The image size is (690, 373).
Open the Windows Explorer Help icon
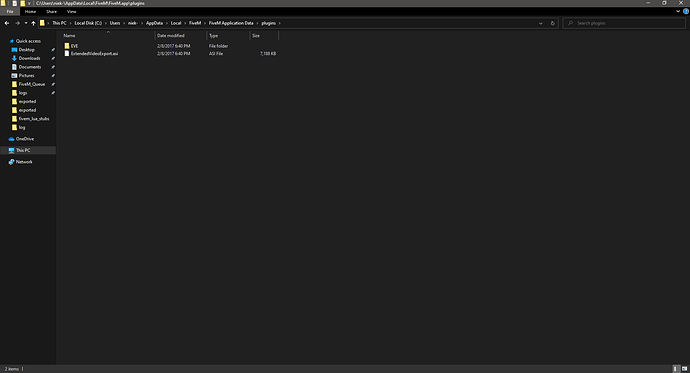pos(686,11)
